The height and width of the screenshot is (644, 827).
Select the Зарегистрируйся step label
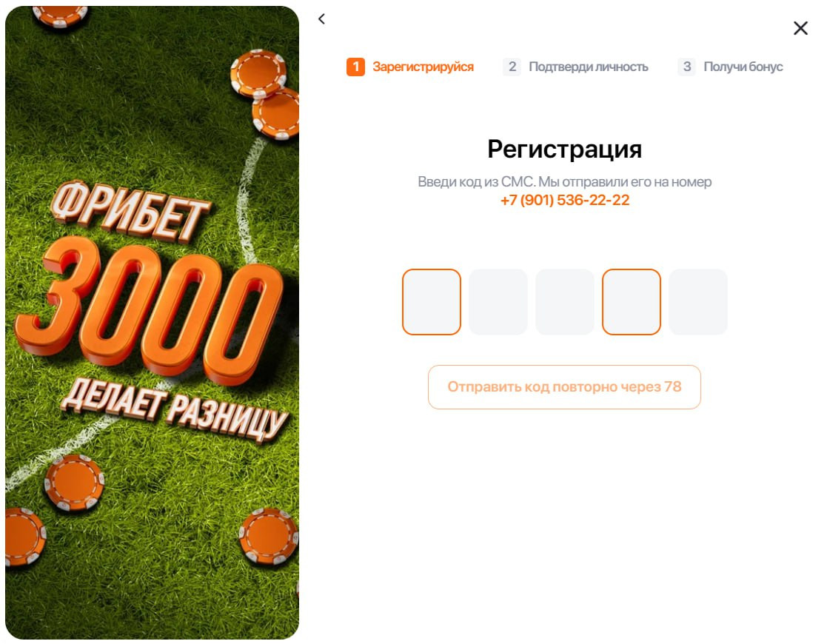(x=423, y=67)
